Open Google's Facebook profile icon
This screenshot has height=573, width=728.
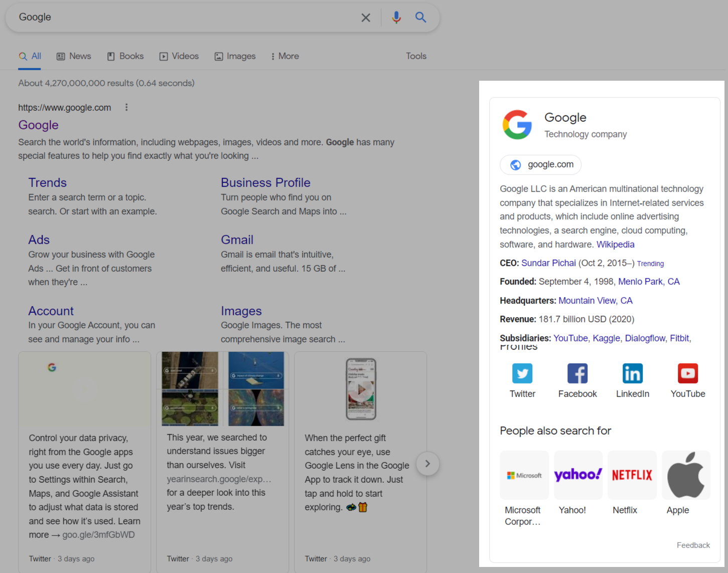577,373
